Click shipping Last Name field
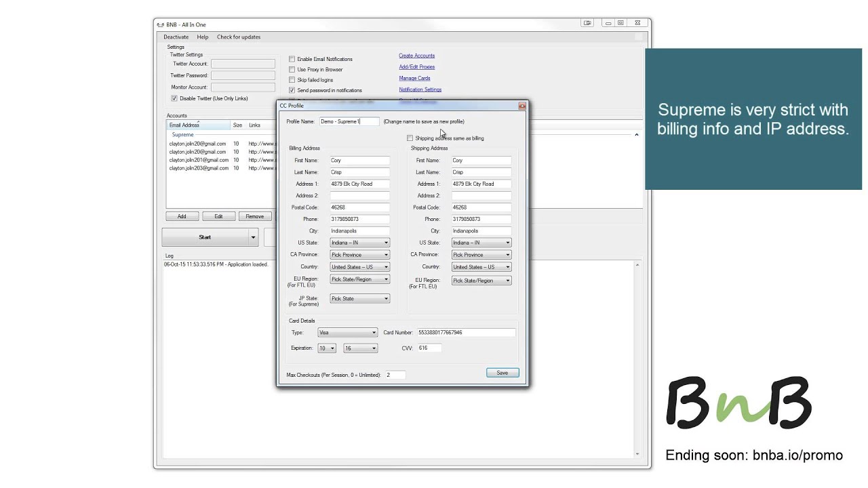 coord(481,172)
